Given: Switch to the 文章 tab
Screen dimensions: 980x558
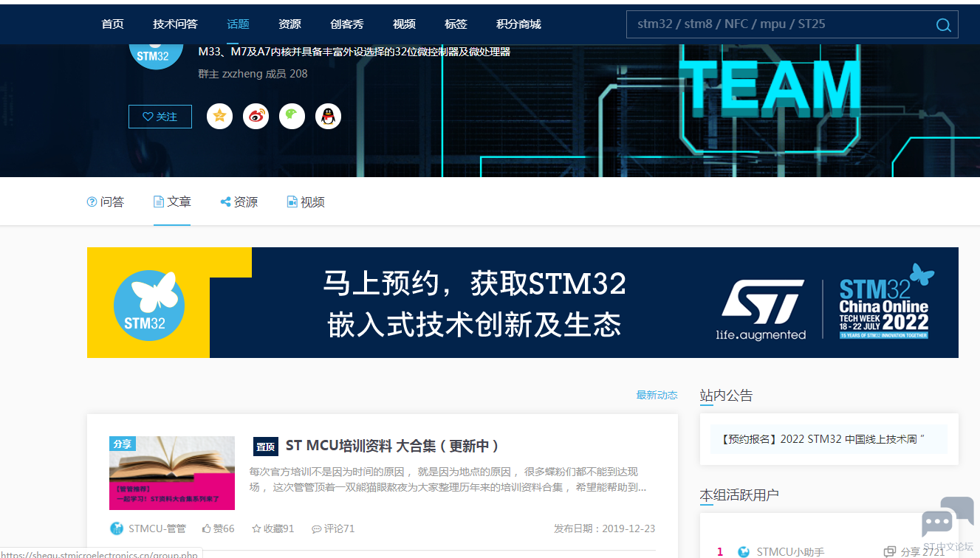Looking at the screenshot, I should (172, 201).
